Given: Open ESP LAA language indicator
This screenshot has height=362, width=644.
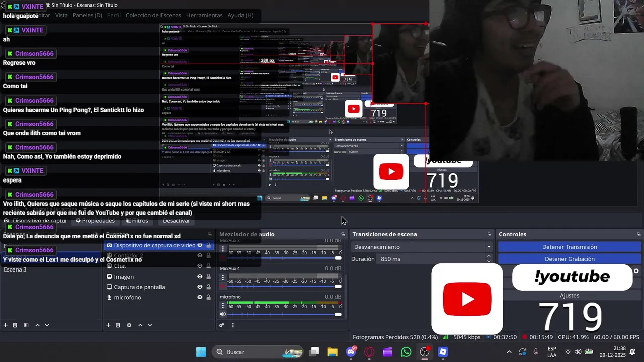Looking at the screenshot, I should click(x=552, y=352).
